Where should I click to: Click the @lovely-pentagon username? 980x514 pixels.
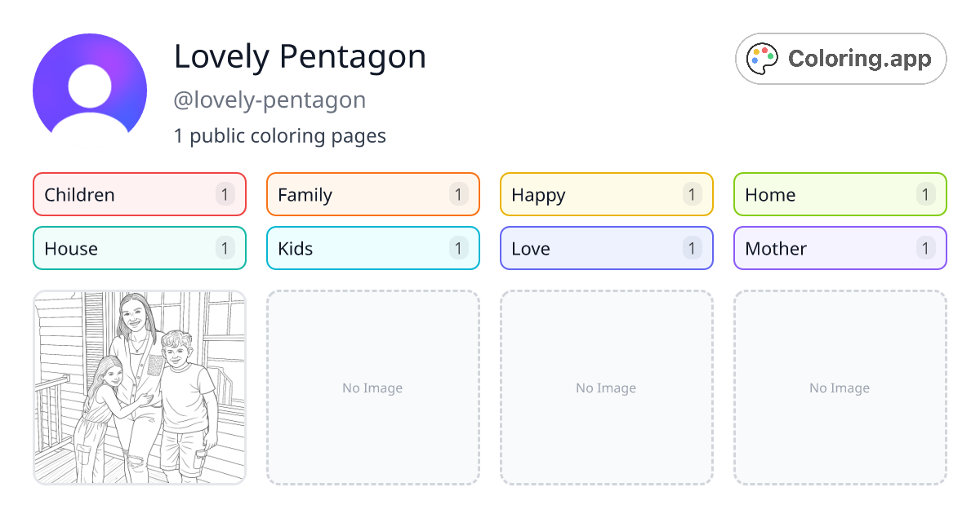coord(269,100)
